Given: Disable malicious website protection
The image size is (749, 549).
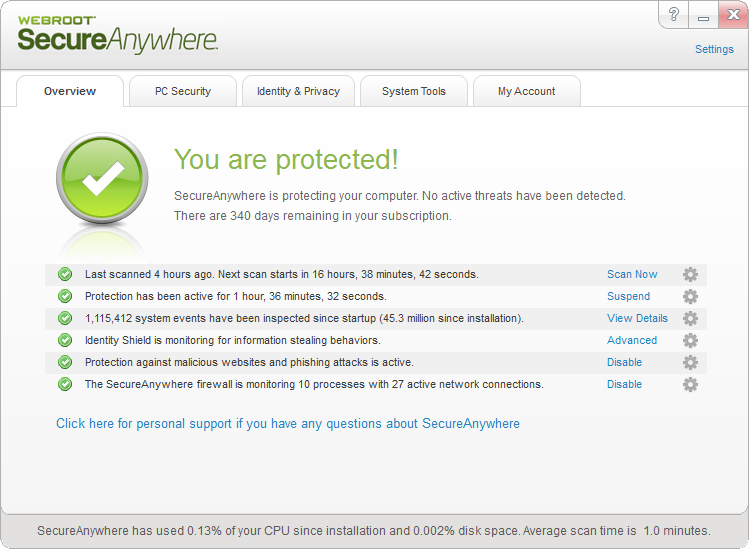Looking at the screenshot, I should click(x=624, y=363).
